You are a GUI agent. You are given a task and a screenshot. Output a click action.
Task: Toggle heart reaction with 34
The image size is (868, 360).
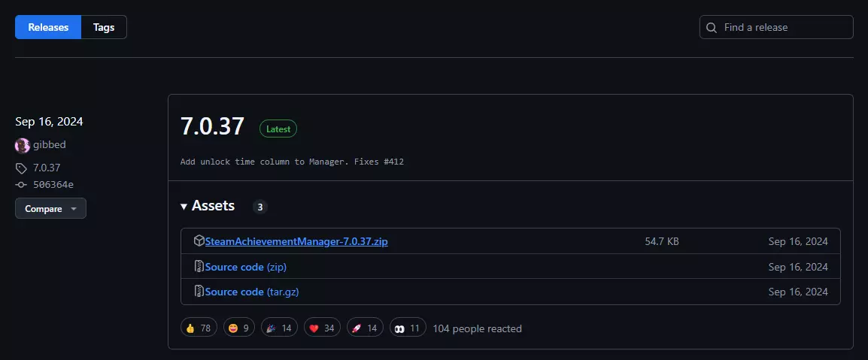pos(322,328)
